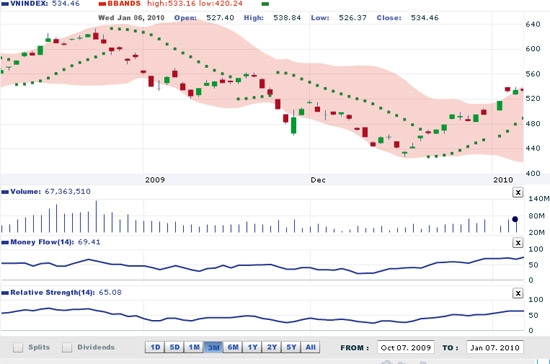Select the 6M time range
Viewport: 550px width, 364px height.
[233, 347]
